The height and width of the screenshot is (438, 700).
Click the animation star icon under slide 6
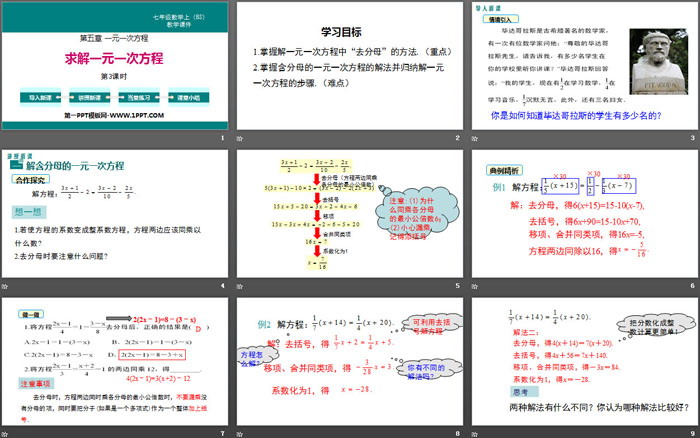tap(475, 286)
